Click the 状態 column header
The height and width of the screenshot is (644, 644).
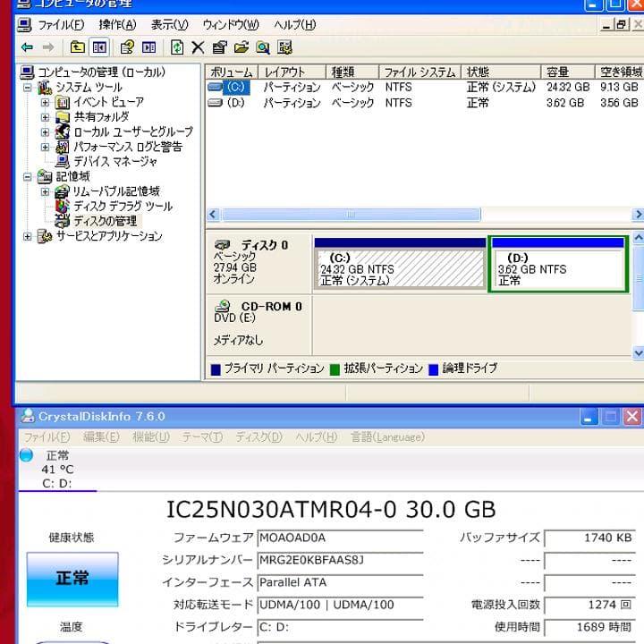pyautogui.click(x=501, y=72)
